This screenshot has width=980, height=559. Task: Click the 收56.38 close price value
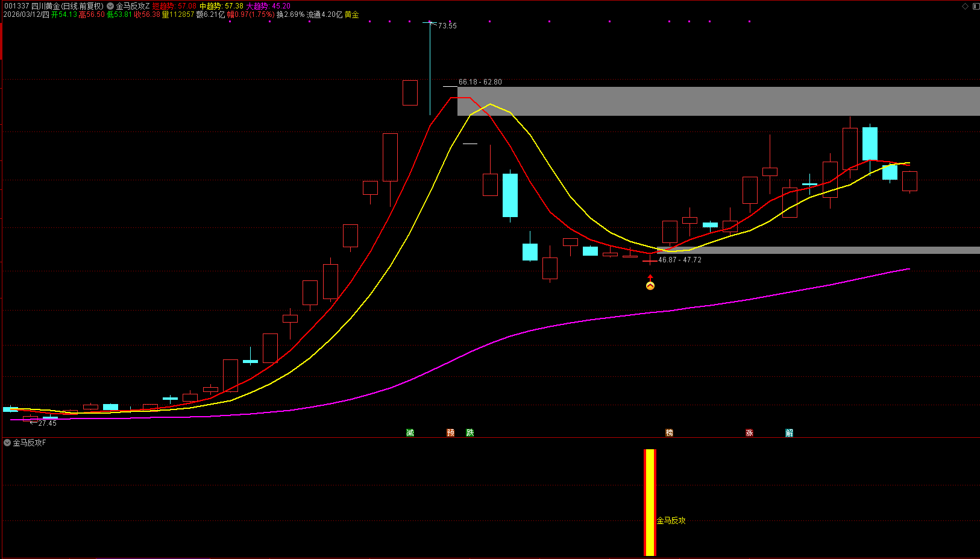coord(147,14)
